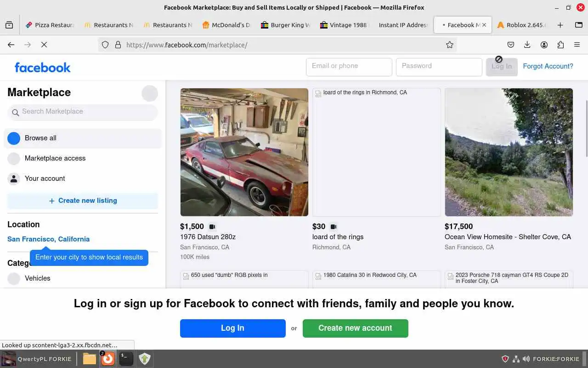Click the Email or phone field
The height and width of the screenshot is (368, 588).
(x=349, y=67)
